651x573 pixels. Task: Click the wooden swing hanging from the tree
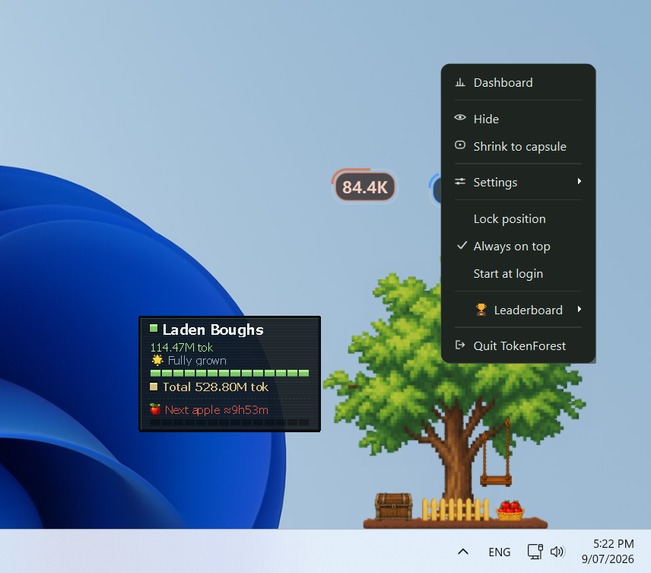click(x=496, y=481)
